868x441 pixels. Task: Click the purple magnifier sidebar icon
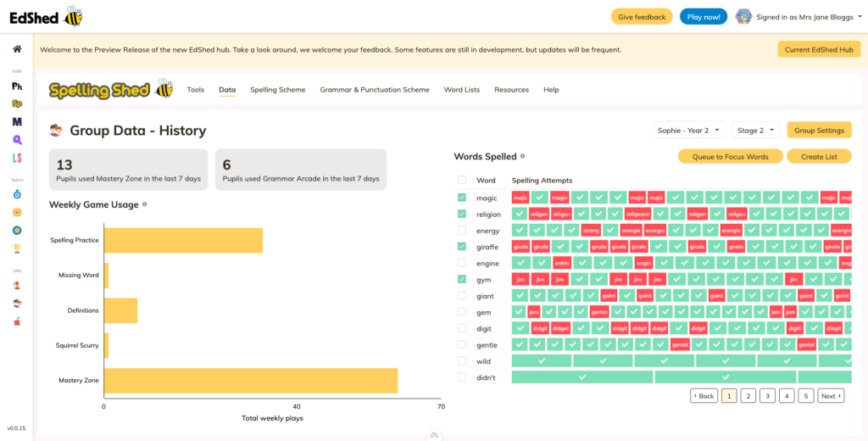click(x=17, y=140)
